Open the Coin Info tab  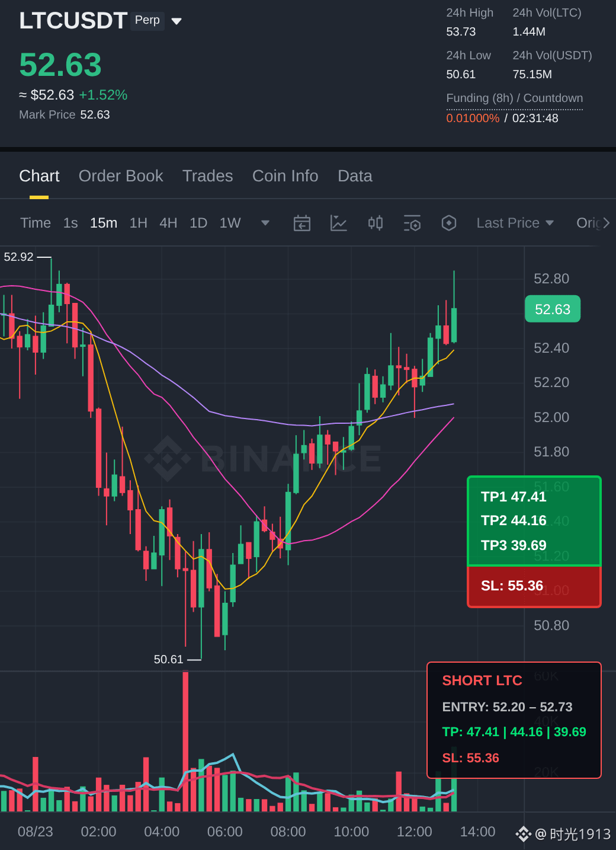[285, 176]
